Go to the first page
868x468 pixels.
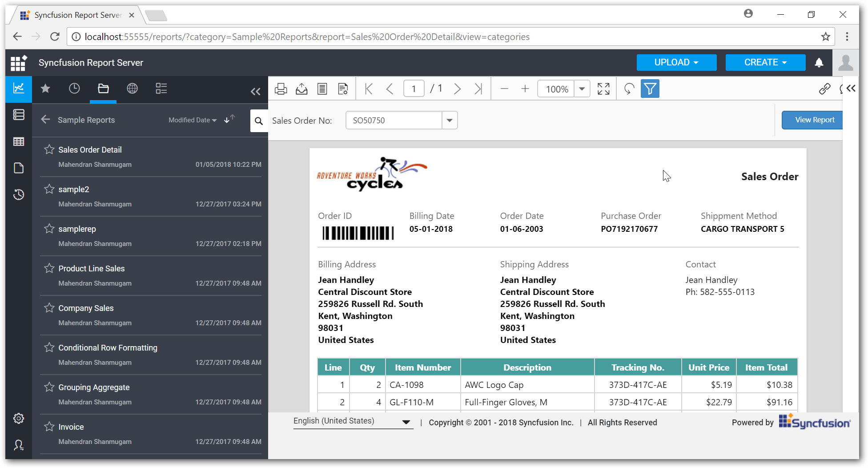pyautogui.click(x=369, y=89)
